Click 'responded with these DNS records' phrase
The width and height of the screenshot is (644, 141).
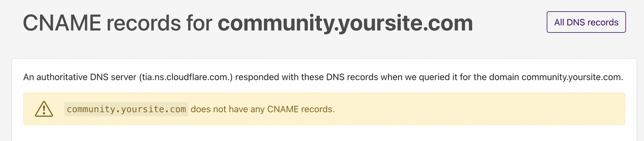pyautogui.click(x=307, y=77)
